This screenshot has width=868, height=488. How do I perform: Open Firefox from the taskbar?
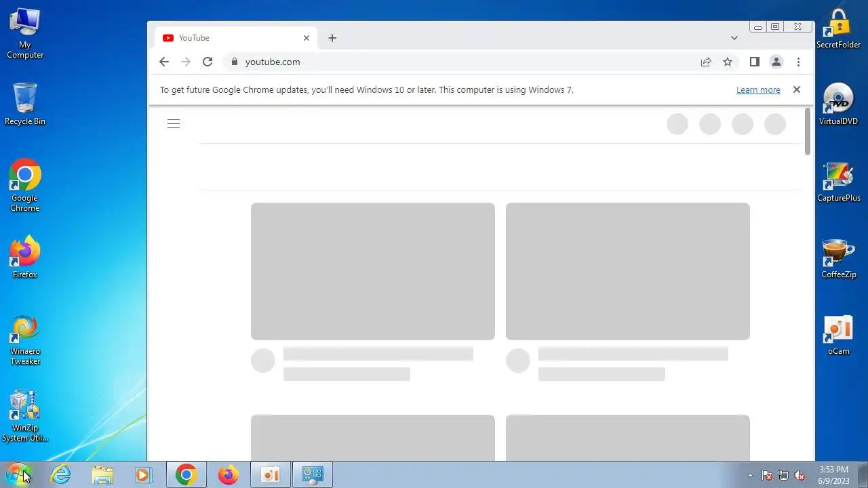tap(228, 474)
